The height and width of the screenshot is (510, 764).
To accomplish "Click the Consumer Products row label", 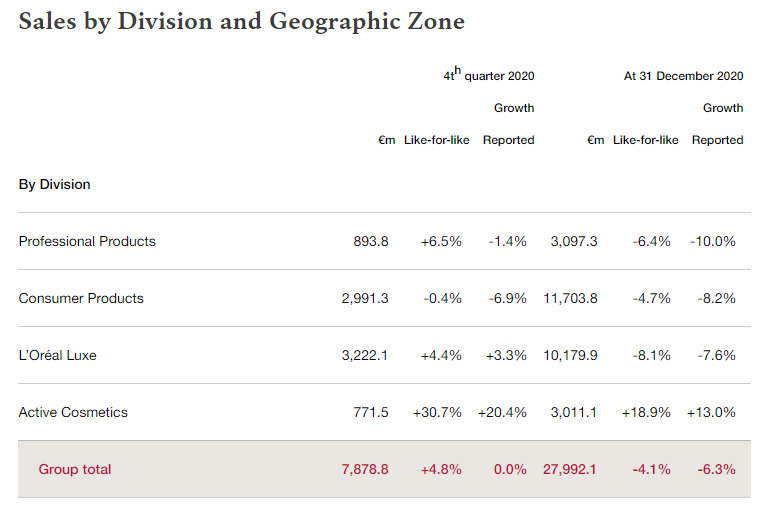I will (81, 298).
